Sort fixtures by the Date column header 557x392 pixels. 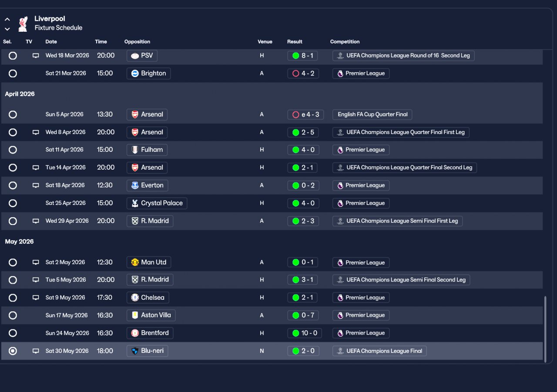coord(51,42)
